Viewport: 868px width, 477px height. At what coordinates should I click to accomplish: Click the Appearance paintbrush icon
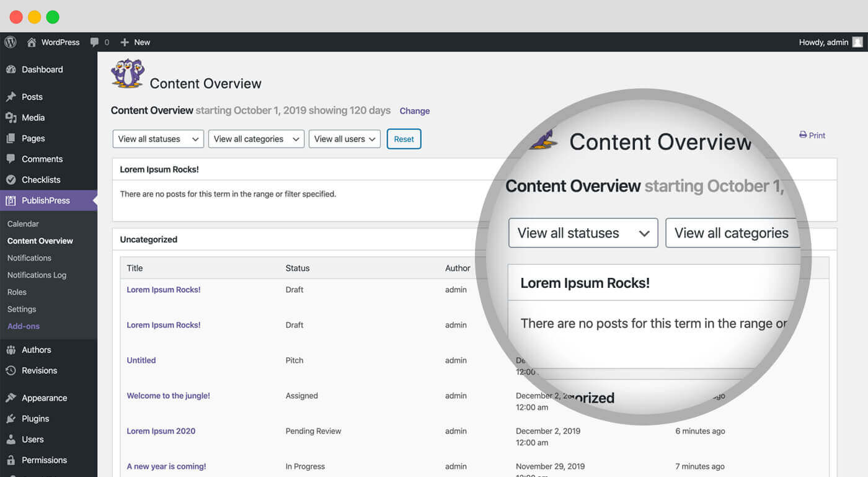[11, 398]
